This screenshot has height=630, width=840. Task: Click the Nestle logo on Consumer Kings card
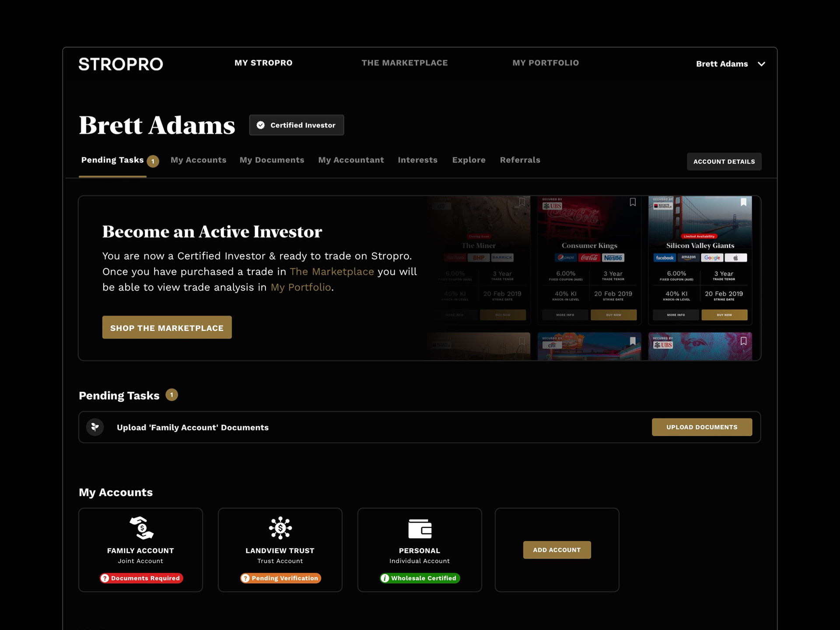click(x=613, y=258)
